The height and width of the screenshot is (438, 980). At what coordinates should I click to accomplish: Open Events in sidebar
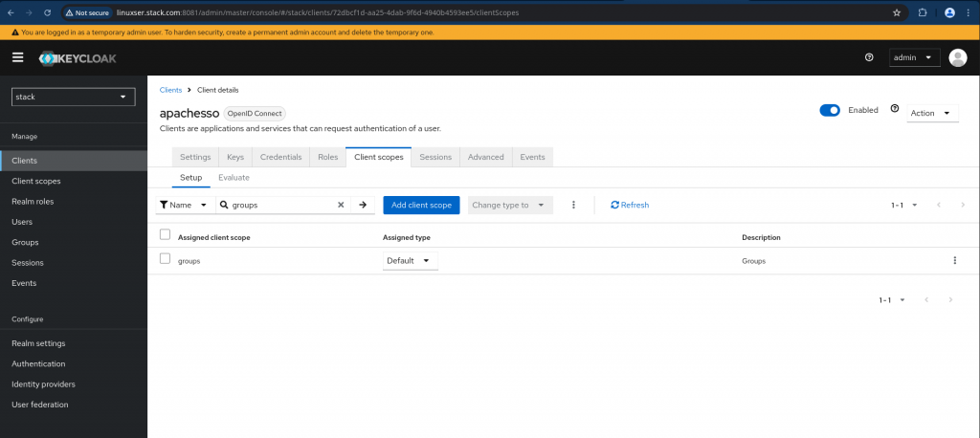click(x=74, y=283)
